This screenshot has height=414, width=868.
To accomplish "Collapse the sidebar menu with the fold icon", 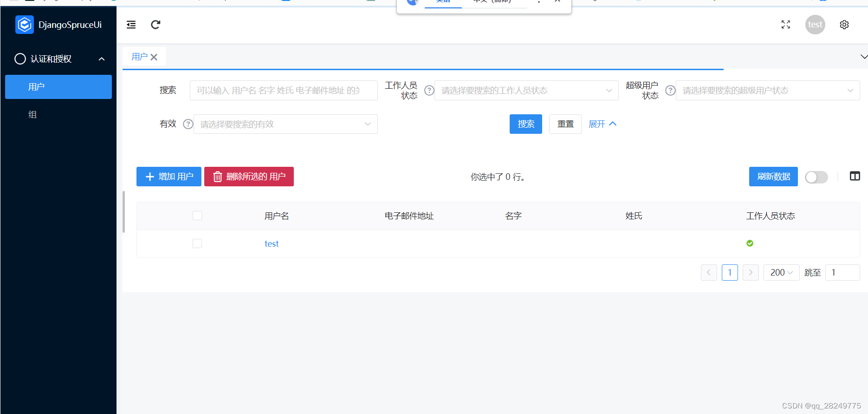I will [x=131, y=25].
